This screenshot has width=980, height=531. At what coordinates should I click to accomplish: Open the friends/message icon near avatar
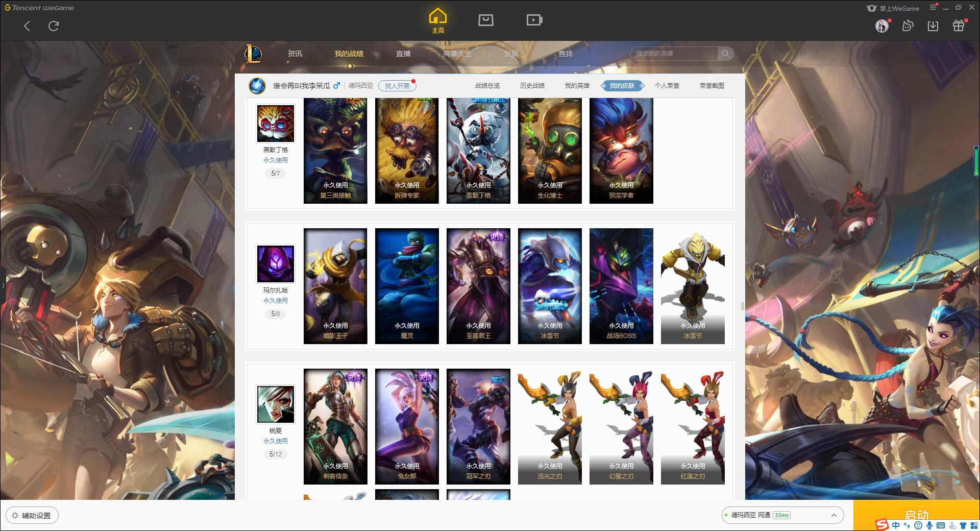click(908, 26)
